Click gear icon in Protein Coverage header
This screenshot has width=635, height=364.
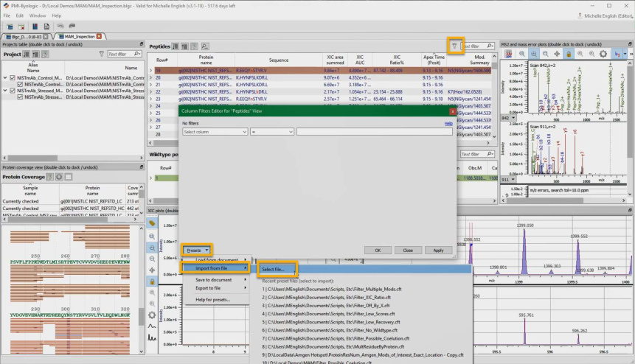(59, 177)
